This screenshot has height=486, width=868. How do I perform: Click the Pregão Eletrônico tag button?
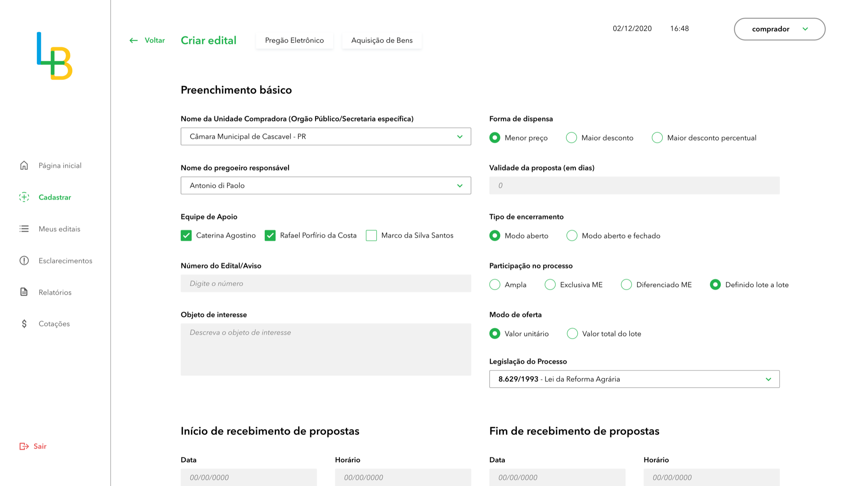(294, 40)
